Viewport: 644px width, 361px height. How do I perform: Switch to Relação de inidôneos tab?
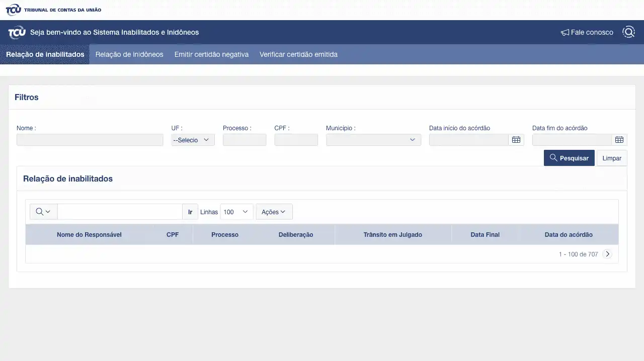[129, 54]
